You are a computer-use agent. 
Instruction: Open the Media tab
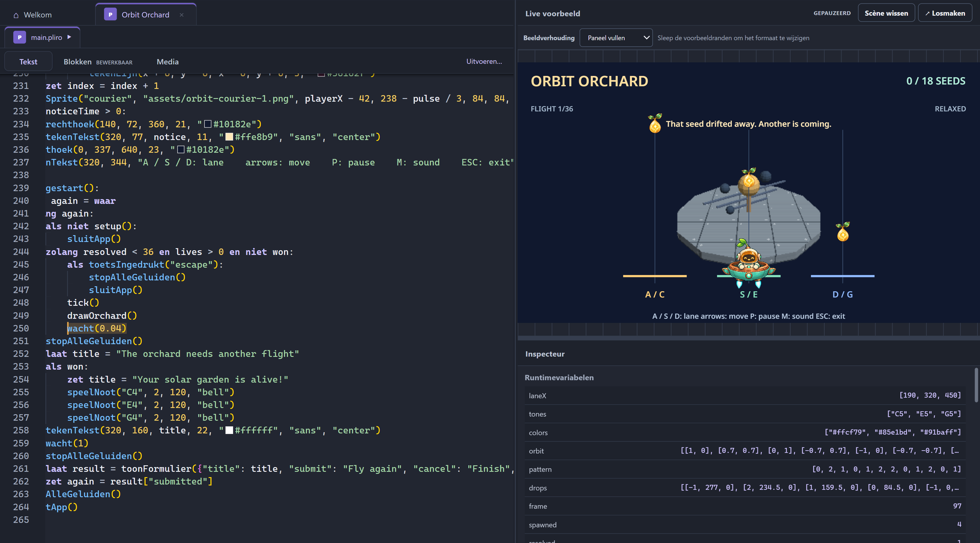pyautogui.click(x=168, y=62)
